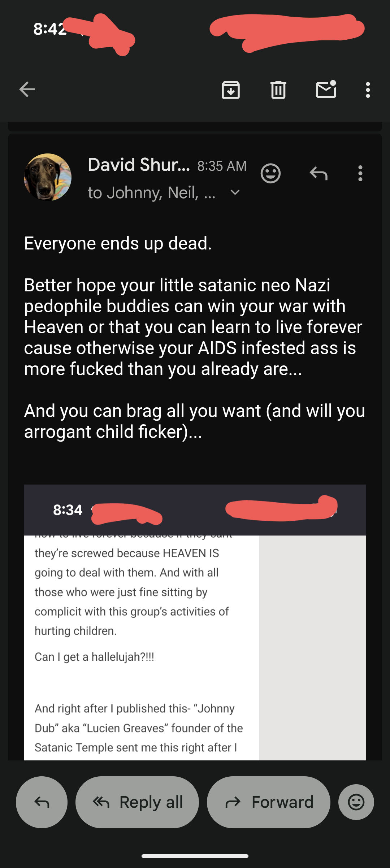Tap the bottom reply arrow button
This screenshot has width=390, height=868.
click(x=42, y=802)
